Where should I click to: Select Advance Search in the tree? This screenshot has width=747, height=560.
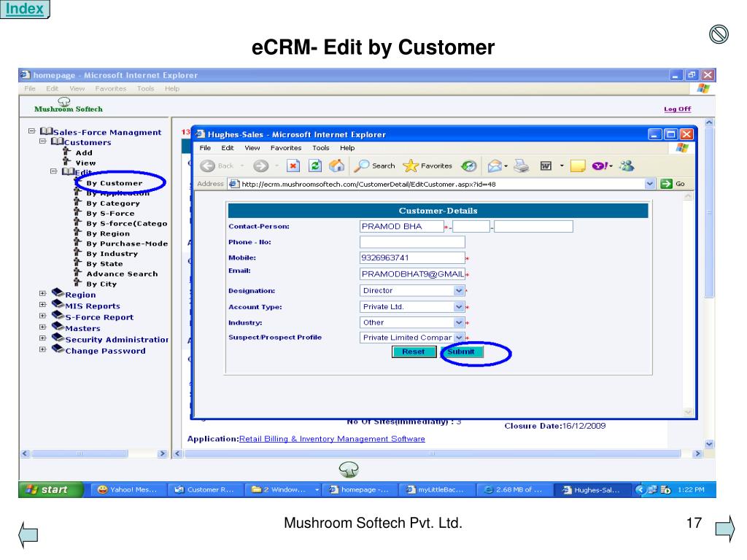tap(122, 274)
